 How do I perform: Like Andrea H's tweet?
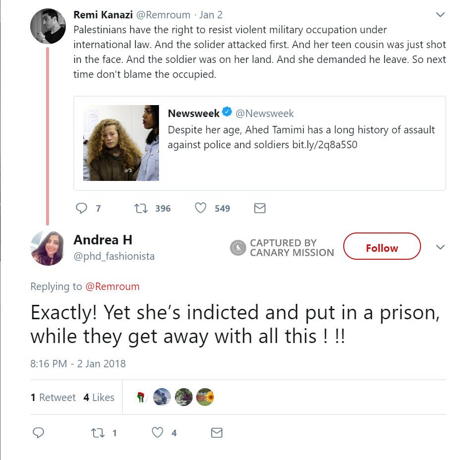click(158, 433)
